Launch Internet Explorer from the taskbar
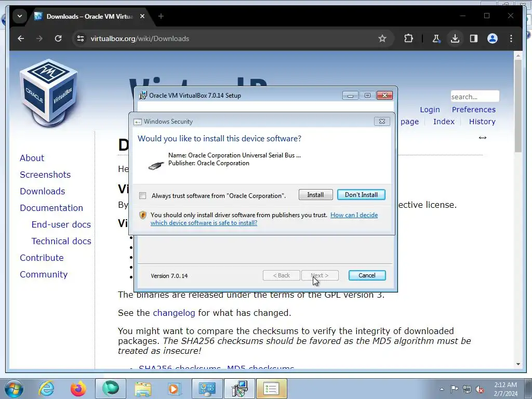Viewport: 532px width, 399px height. [x=46, y=389]
